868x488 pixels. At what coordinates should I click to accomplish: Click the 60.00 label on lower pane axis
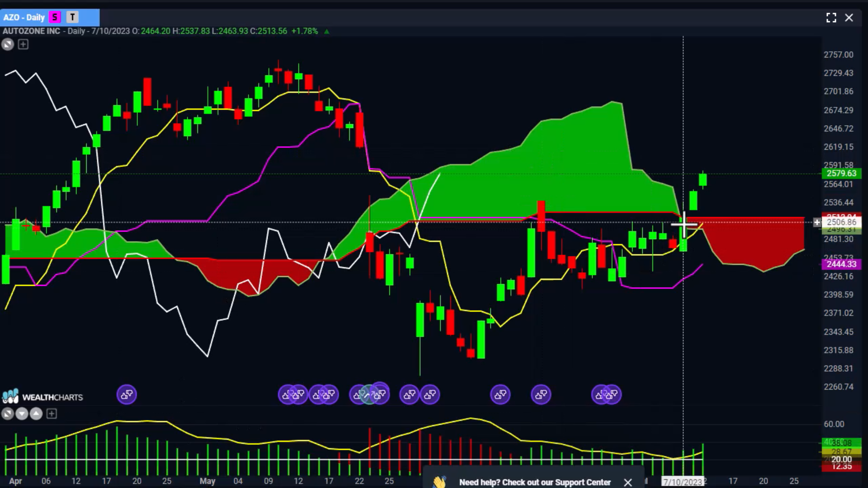834,424
